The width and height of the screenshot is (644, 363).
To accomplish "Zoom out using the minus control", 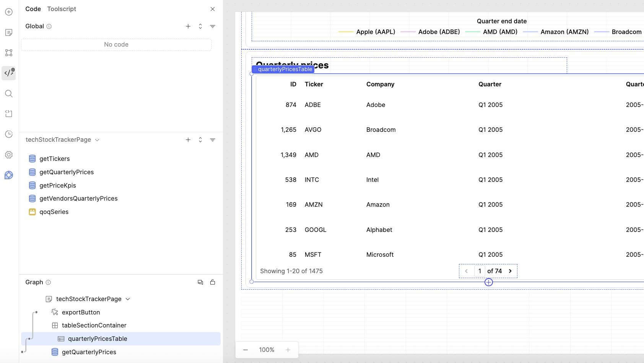I will pyautogui.click(x=245, y=350).
